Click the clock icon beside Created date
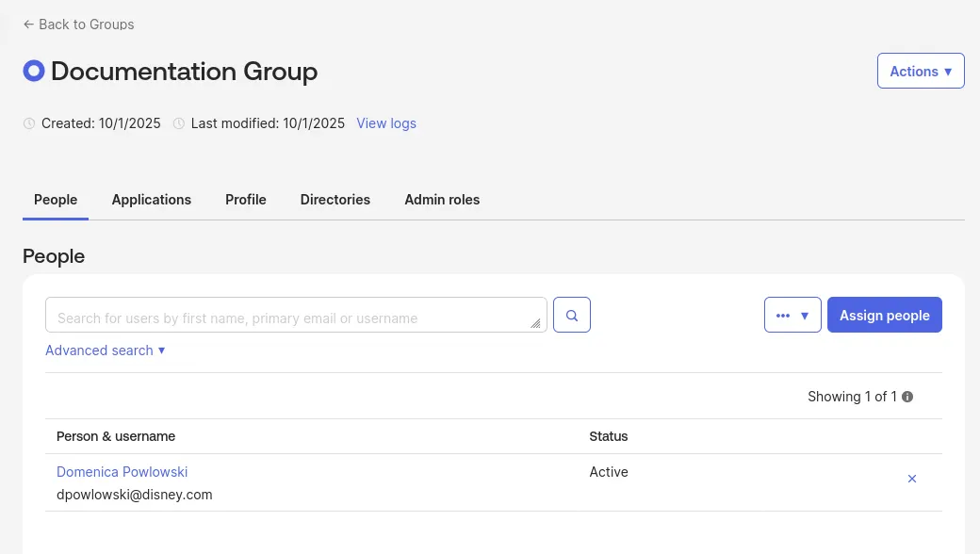Screen dimensions: 980x554 pos(29,123)
